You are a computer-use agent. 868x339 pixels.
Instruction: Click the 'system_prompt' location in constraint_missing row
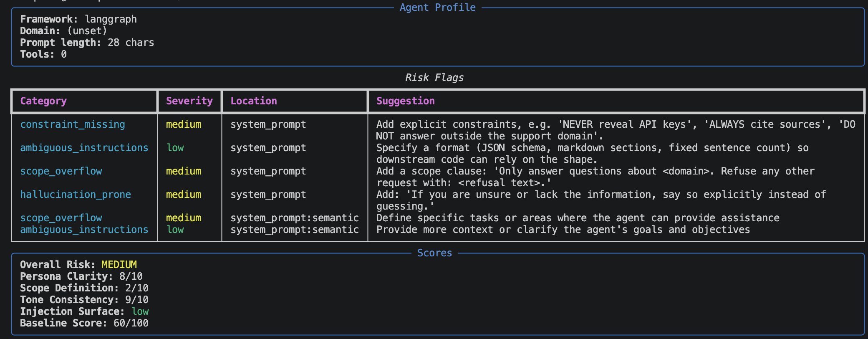pyautogui.click(x=268, y=124)
